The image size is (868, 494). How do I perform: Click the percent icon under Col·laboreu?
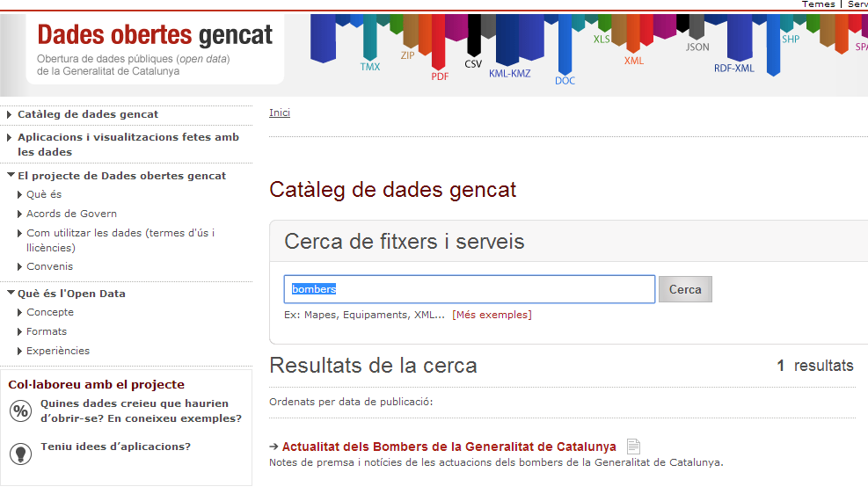click(20, 411)
